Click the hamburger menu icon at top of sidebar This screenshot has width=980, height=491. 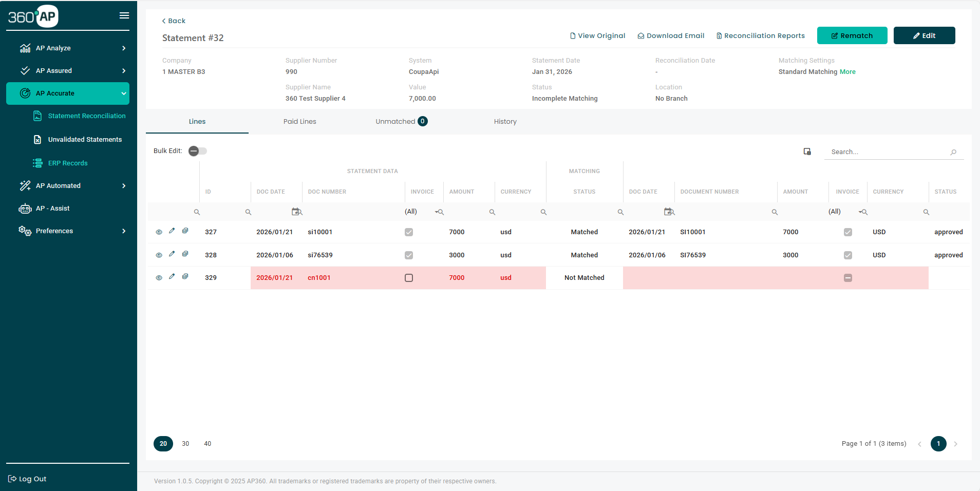click(124, 15)
